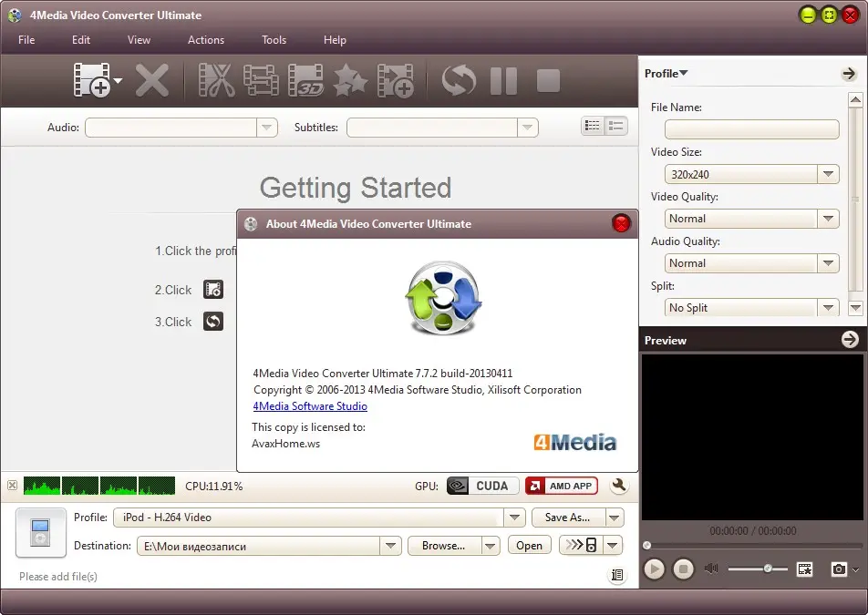Click the Profile header dropdown in right panel

click(x=666, y=74)
